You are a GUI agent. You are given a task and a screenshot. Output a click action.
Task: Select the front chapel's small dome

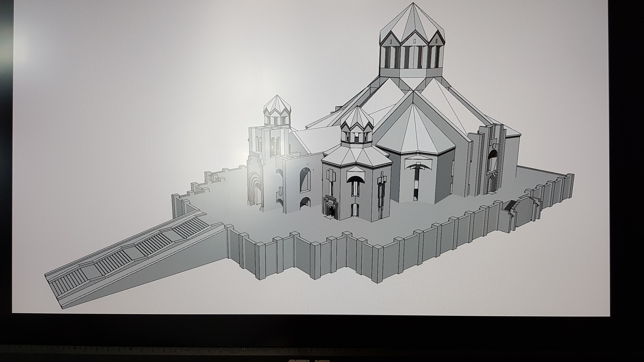click(x=357, y=120)
